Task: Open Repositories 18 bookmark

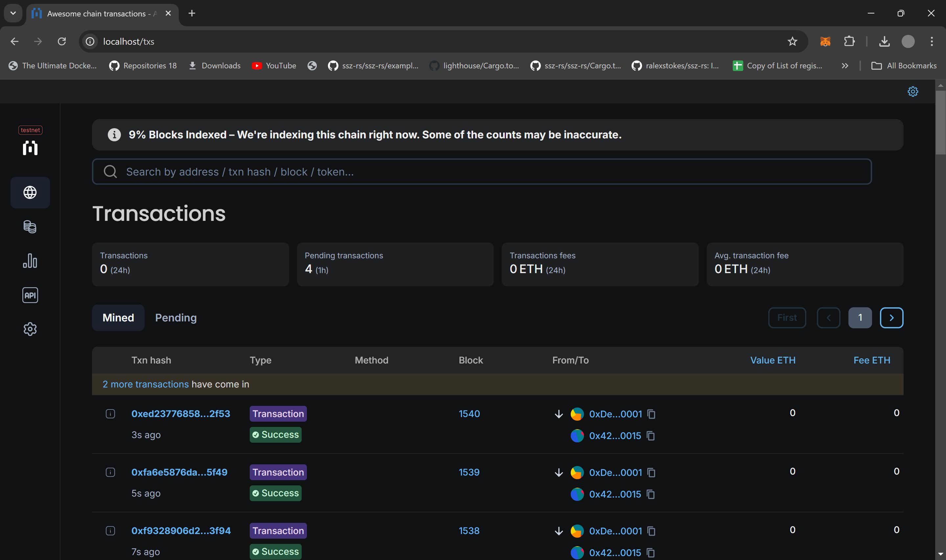Action: pos(143,66)
